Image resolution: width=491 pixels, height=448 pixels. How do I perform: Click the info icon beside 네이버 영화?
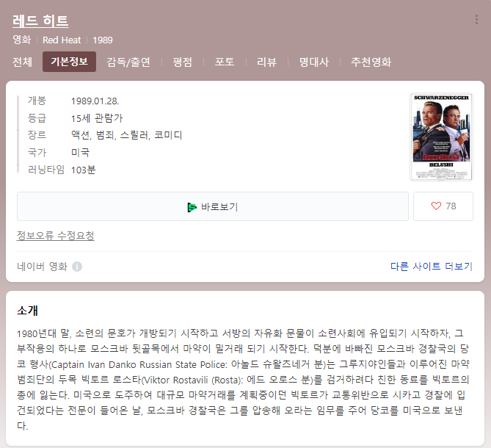click(x=77, y=267)
